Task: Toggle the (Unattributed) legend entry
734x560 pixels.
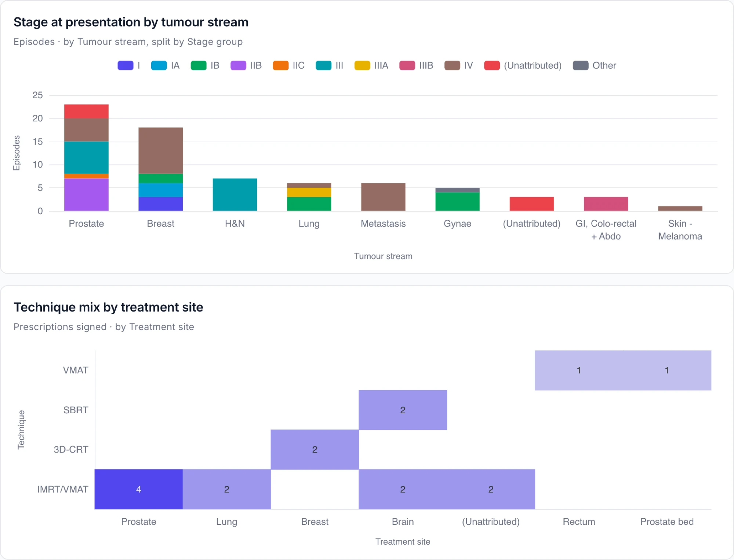Action: pos(523,66)
